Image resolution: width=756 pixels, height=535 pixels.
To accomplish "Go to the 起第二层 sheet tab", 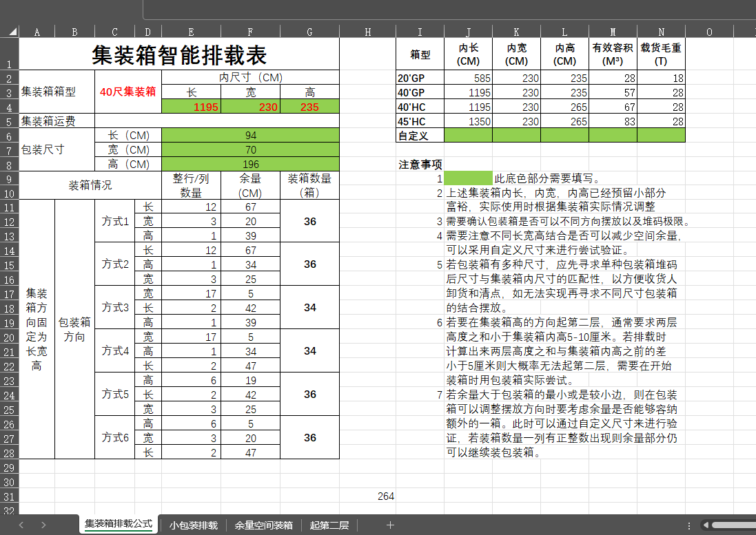I will click(329, 525).
